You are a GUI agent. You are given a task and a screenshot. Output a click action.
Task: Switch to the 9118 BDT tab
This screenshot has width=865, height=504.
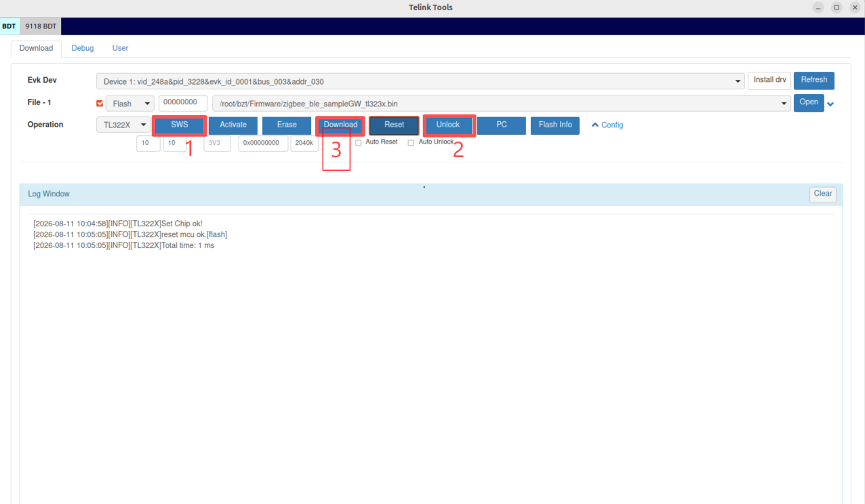[x=41, y=26]
